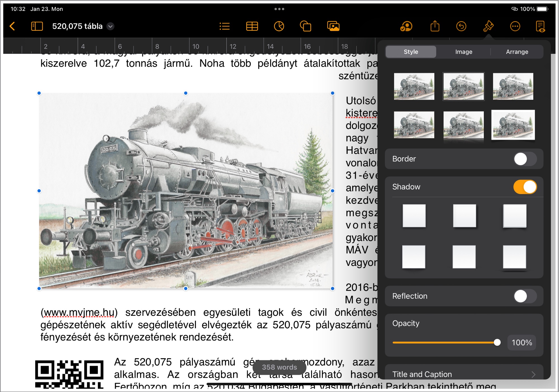The width and height of the screenshot is (559, 392).
Task: Tap the ruler at mark 10
Action: [x=196, y=46]
